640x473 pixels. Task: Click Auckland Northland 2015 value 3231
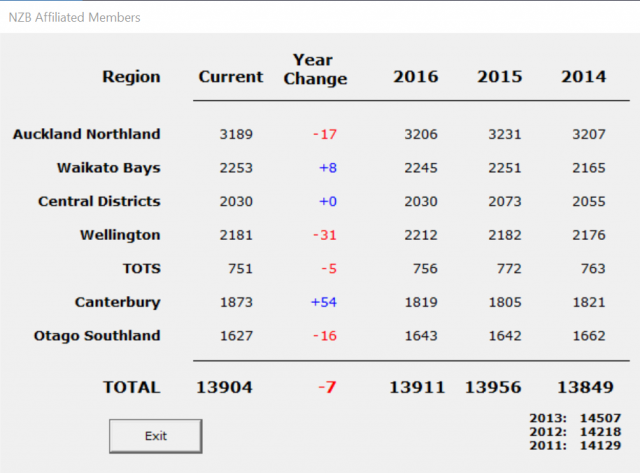tap(505, 134)
